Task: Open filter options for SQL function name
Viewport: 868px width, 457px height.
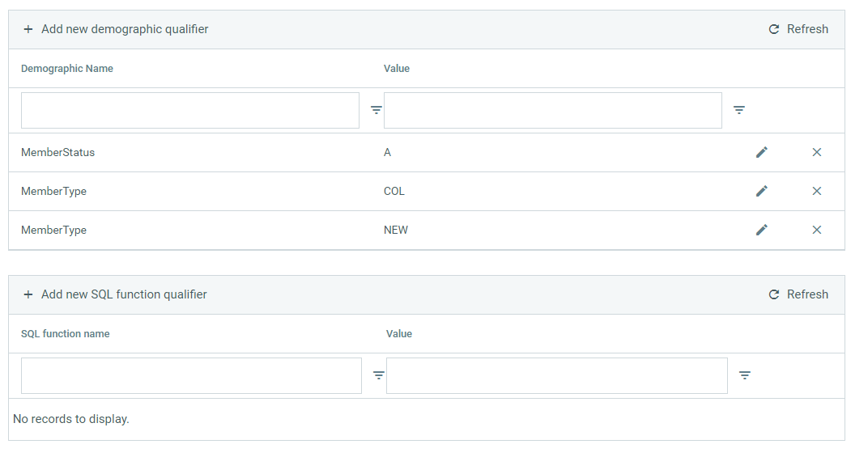Action: [x=378, y=375]
